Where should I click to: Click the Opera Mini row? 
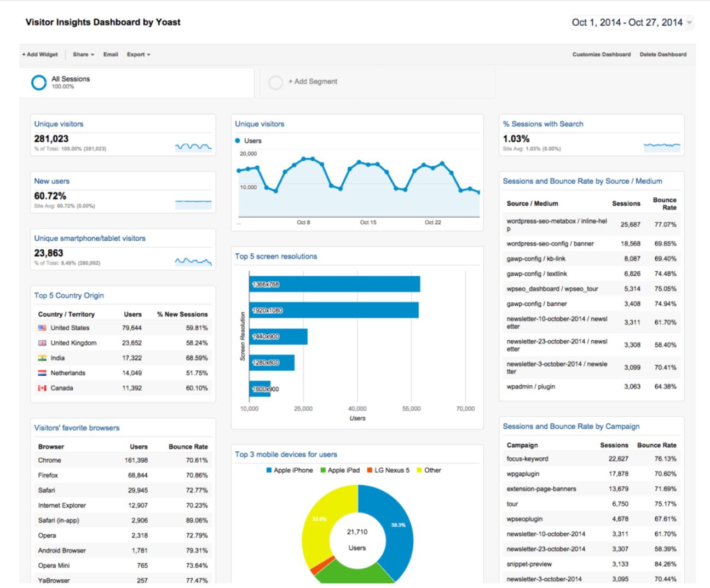tap(123, 566)
